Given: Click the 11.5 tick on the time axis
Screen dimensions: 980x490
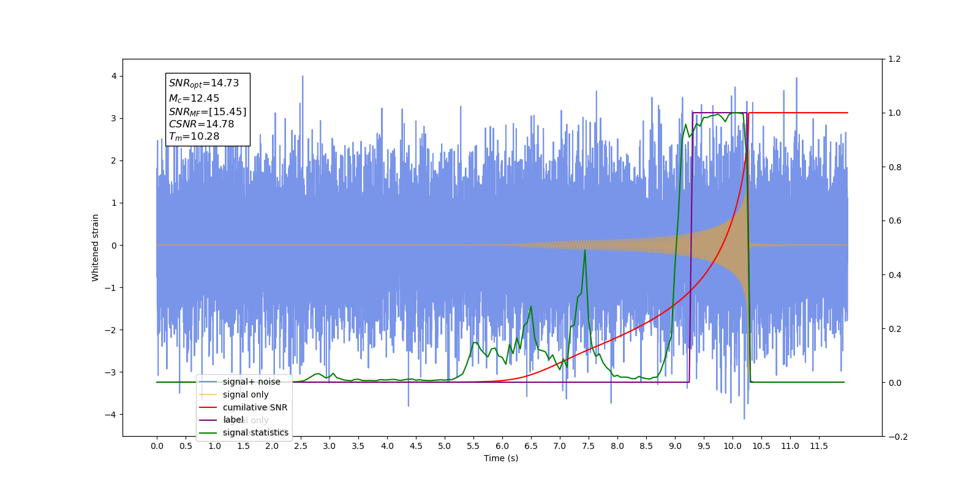Looking at the screenshot, I should pos(819,446).
